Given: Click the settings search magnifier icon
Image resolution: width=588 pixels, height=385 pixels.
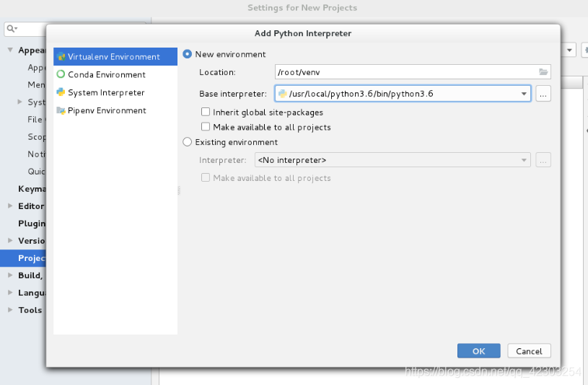Looking at the screenshot, I should pos(12,29).
